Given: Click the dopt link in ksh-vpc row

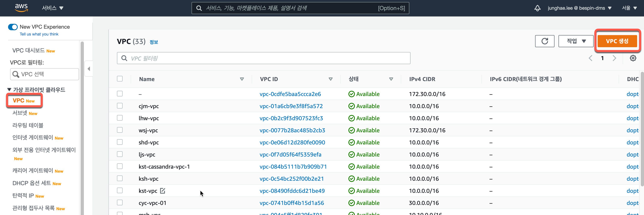Looking at the screenshot, I should (633, 179).
